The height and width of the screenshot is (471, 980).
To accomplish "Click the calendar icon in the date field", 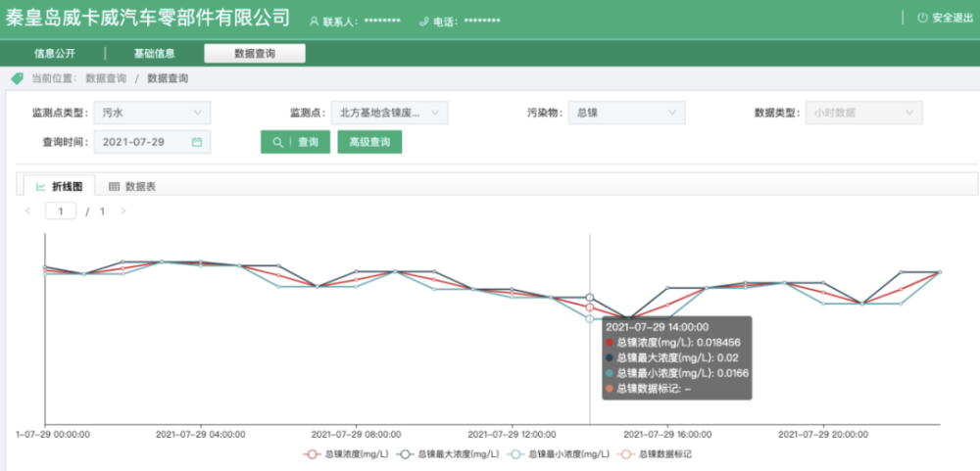I will point(197,142).
